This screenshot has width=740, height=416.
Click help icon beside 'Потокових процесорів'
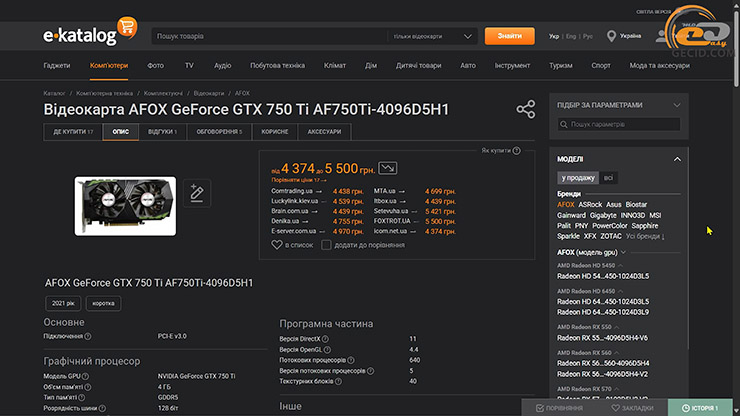(x=351, y=360)
